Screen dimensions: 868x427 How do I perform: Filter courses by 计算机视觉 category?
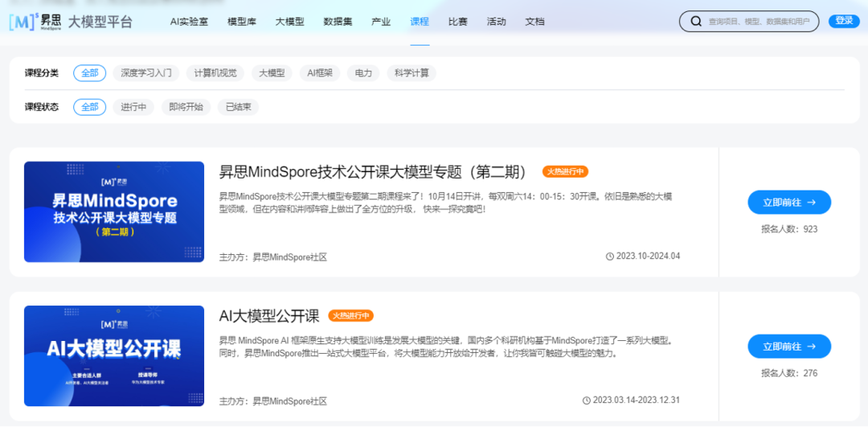coord(215,73)
